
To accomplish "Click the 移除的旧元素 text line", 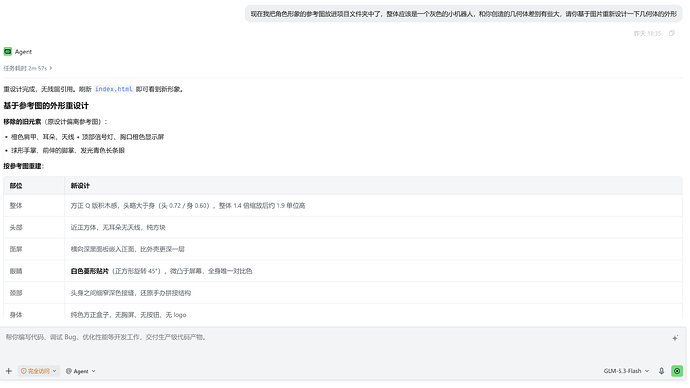I will [55, 122].
